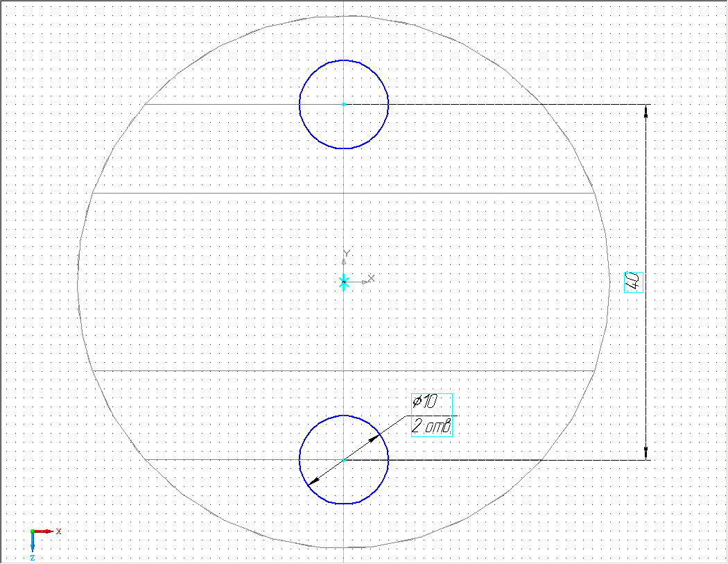Select the 40 dimension value label
This screenshot has height=564, width=728.
point(633,282)
